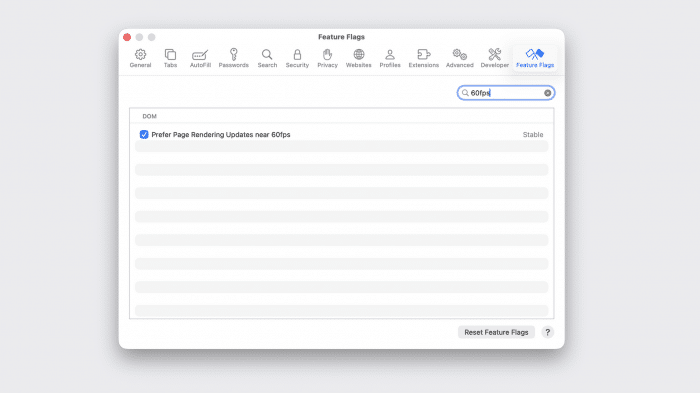Open the Passwords settings pane
Image resolution: width=700 pixels, height=393 pixels.
coord(233,59)
